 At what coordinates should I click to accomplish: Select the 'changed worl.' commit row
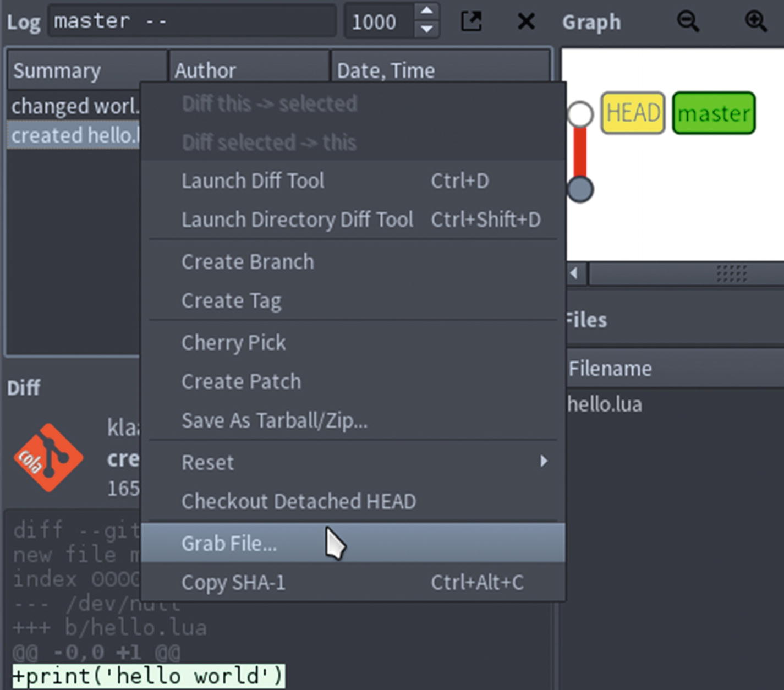tap(74, 106)
